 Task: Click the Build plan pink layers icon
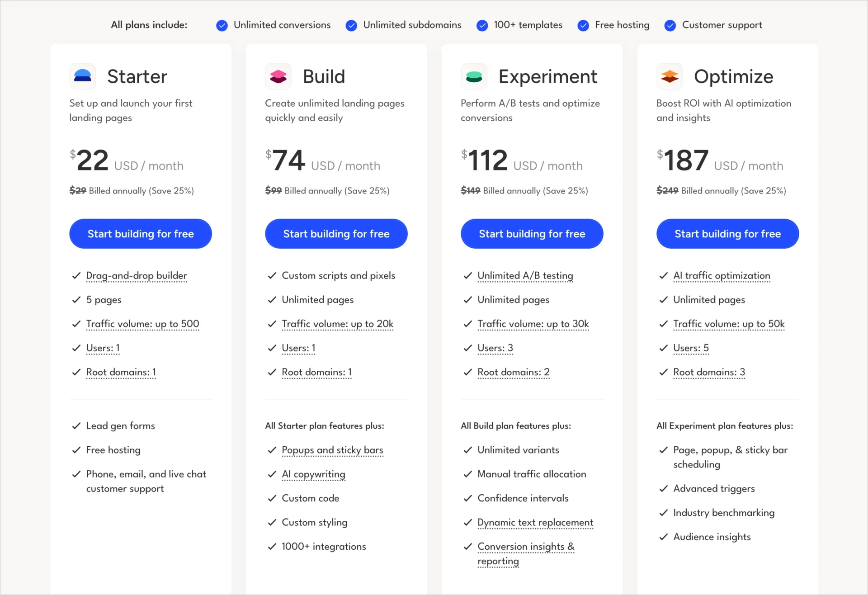278,76
